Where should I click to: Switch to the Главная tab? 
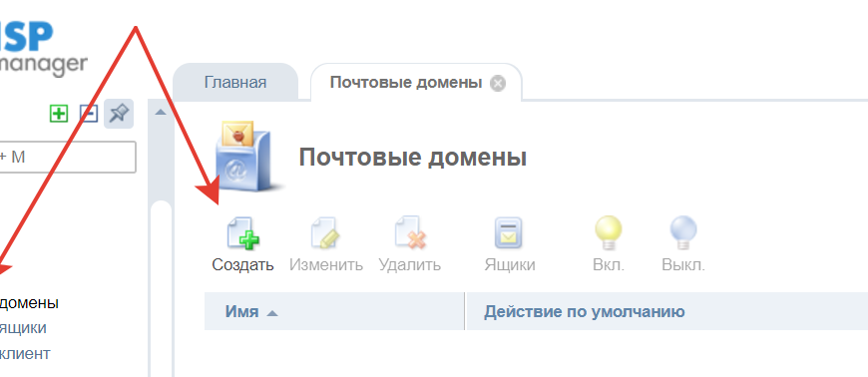(235, 83)
